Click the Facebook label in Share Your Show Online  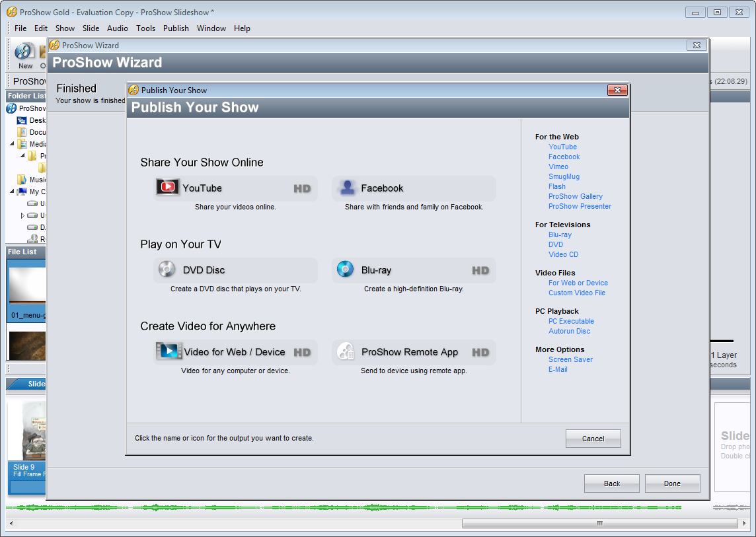(x=382, y=188)
